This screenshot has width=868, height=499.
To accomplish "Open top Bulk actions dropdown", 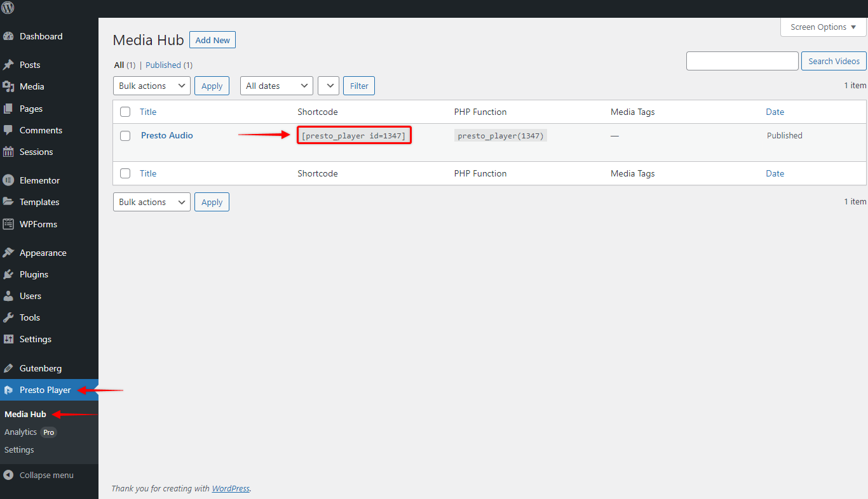I will tap(152, 86).
